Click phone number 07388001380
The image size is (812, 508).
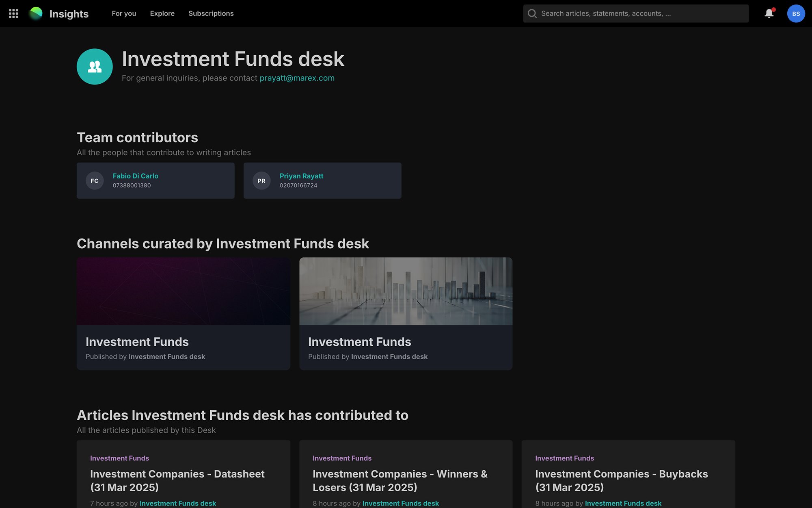pyautogui.click(x=132, y=185)
